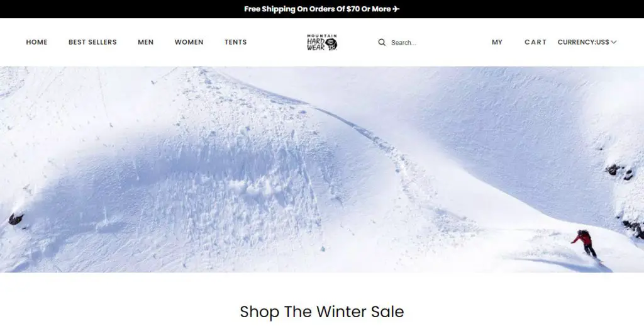The image size is (644, 326).
Task: Expand the currency chevron arrow
Action: (614, 42)
